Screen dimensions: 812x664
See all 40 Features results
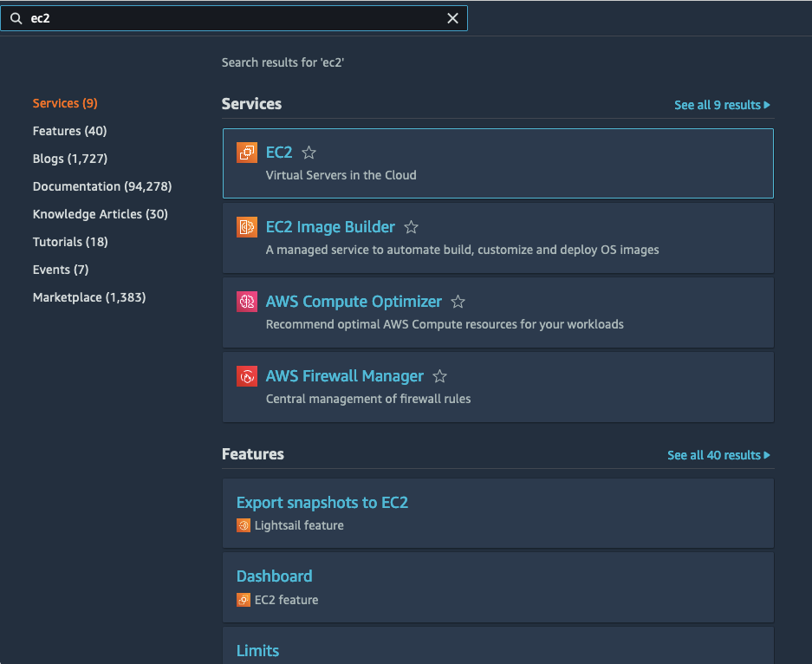718,455
